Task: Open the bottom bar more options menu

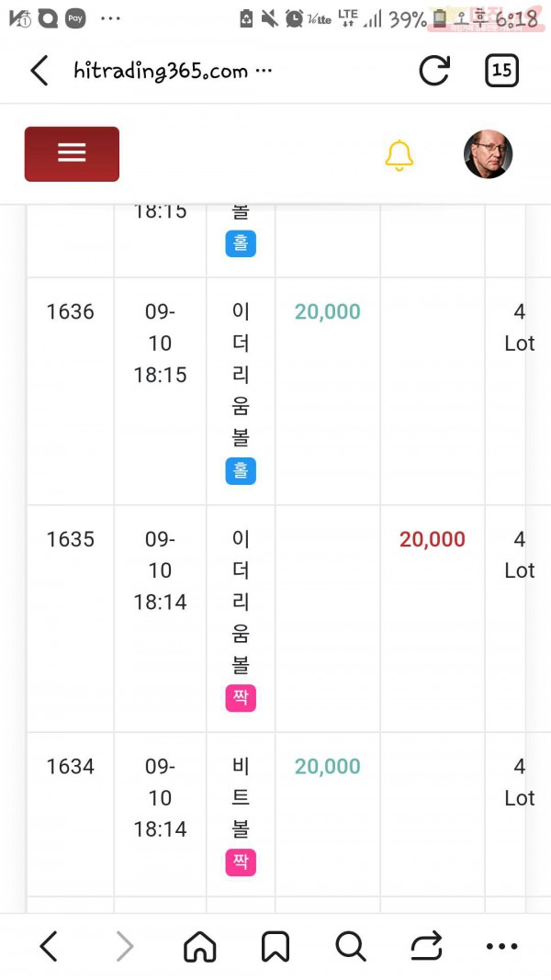Action: [x=502, y=947]
